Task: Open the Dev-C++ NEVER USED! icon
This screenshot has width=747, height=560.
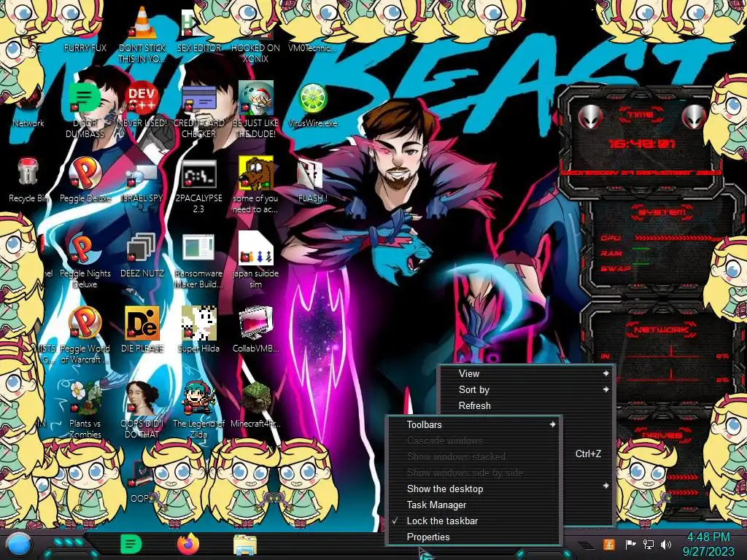Action: click(142, 100)
